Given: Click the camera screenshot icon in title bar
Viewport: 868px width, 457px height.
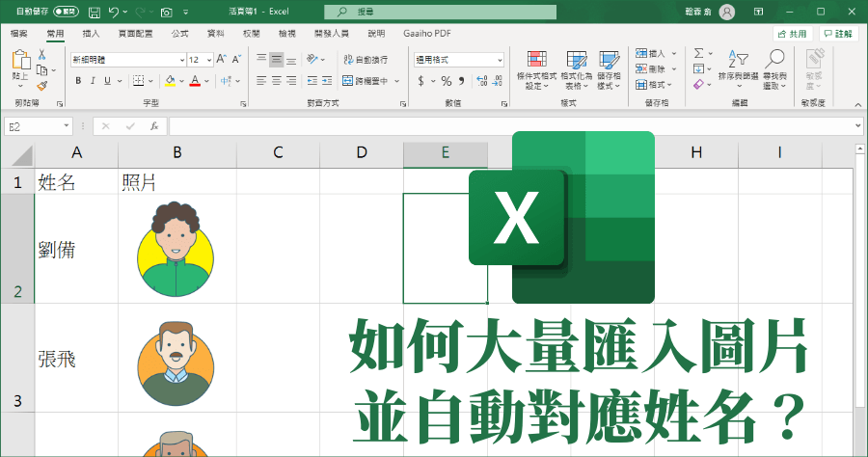Looking at the screenshot, I should [166, 12].
